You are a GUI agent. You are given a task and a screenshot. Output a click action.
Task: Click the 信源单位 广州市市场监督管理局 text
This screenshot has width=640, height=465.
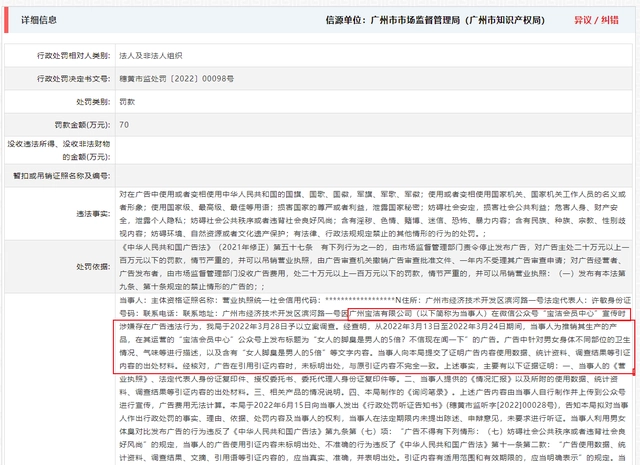point(435,20)
